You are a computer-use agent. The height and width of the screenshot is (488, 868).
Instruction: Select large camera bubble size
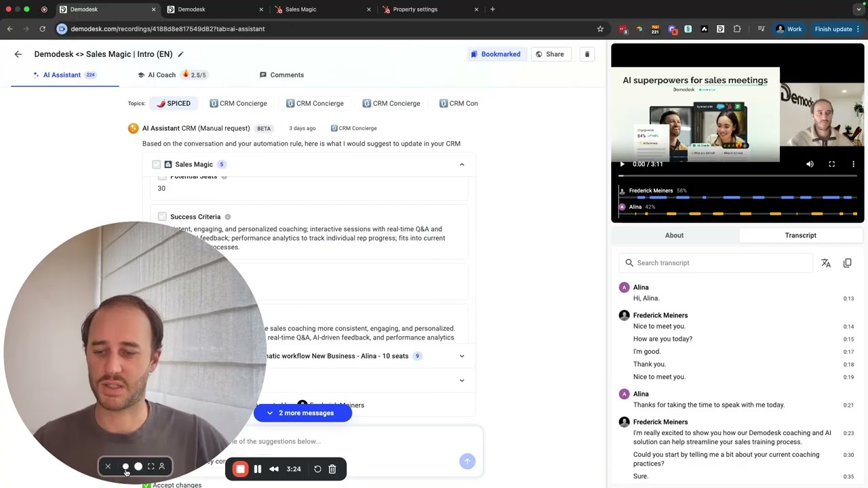(x=138, y=466)
